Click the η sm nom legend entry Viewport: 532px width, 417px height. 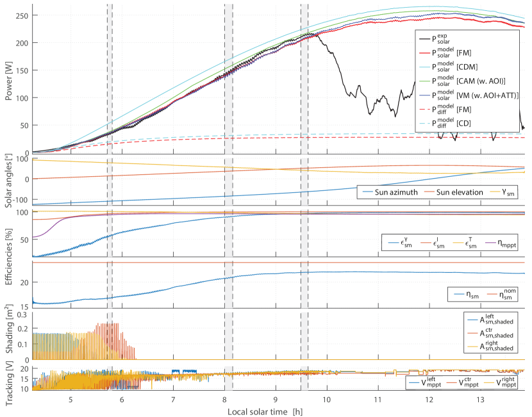tap(499, 293)
